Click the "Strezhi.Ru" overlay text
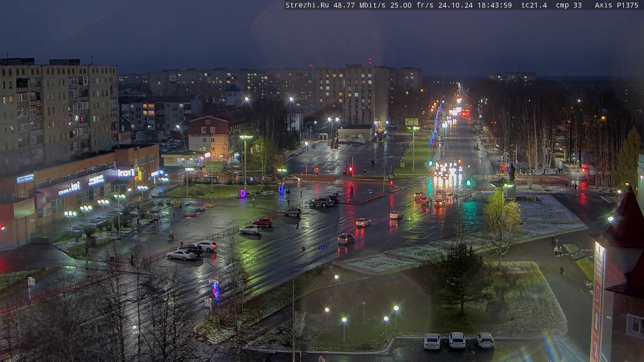Image resolution: width=644 pixels, height=362 pixels. pos(307,5)
